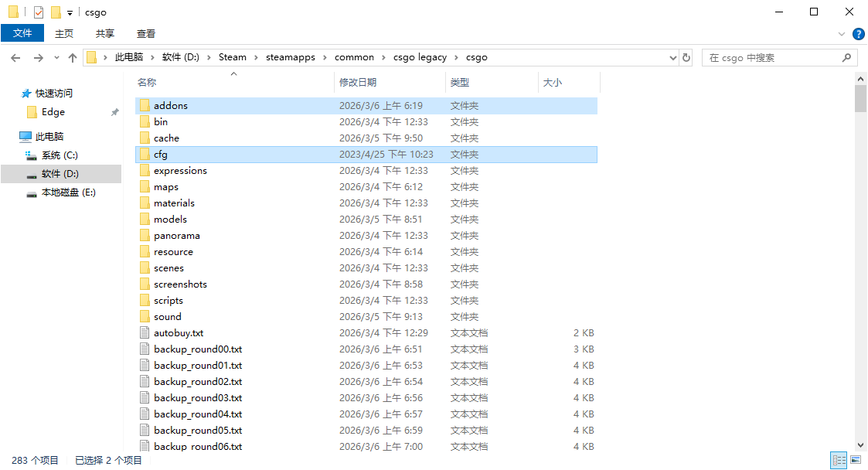The image size is (868, 470).
Task: Expand the chevron after csgo legacy breadcrumb
Action: click(x=456, y=57)
